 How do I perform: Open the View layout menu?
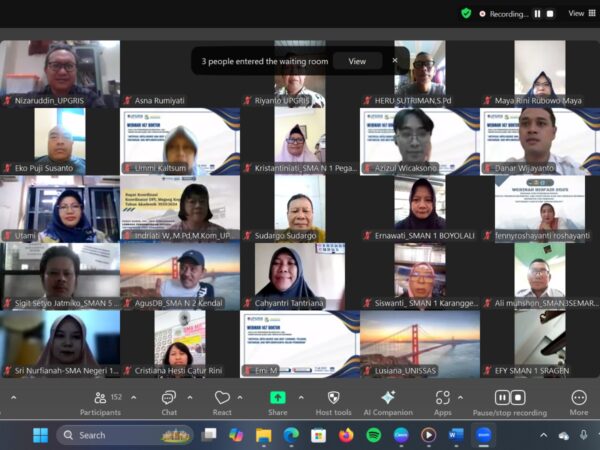[x=581, y=13]
